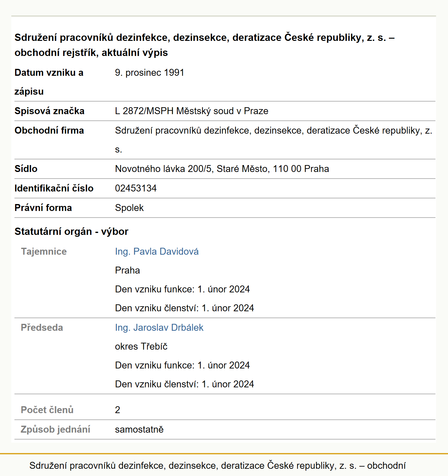The width and height of the screenshot is (448, 476).
Task: Click the Právní forma value Spolek
Action: [129, 208]
